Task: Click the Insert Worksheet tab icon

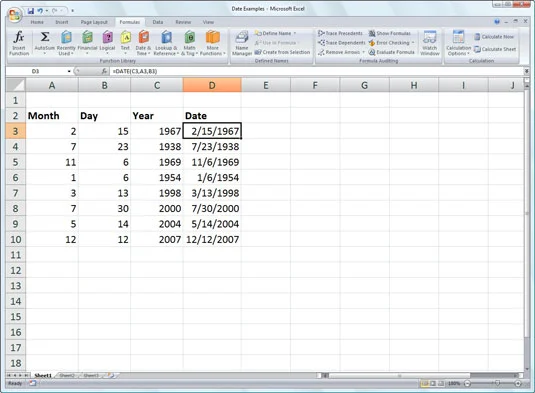Action: (111, 376)
